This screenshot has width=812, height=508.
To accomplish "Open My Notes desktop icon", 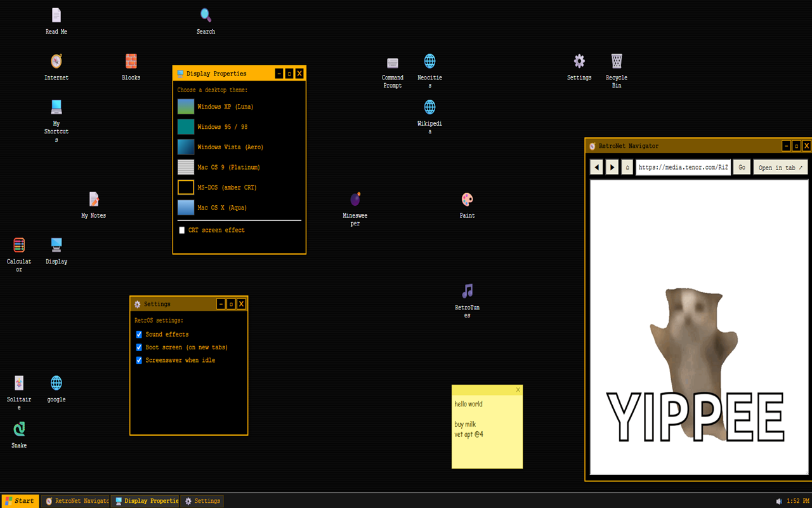I will pyautogui.click(x=94, y=205).
